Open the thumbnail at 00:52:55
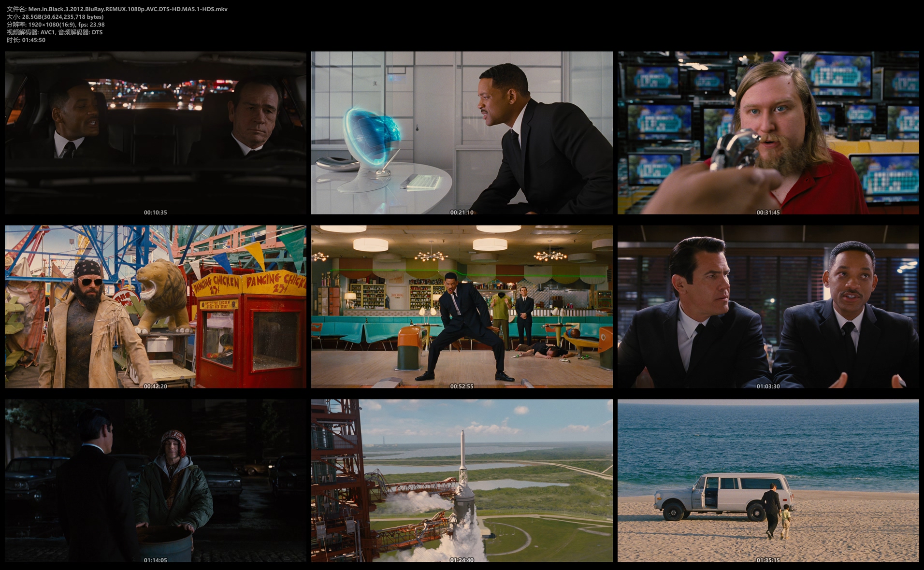 point(462,307)
